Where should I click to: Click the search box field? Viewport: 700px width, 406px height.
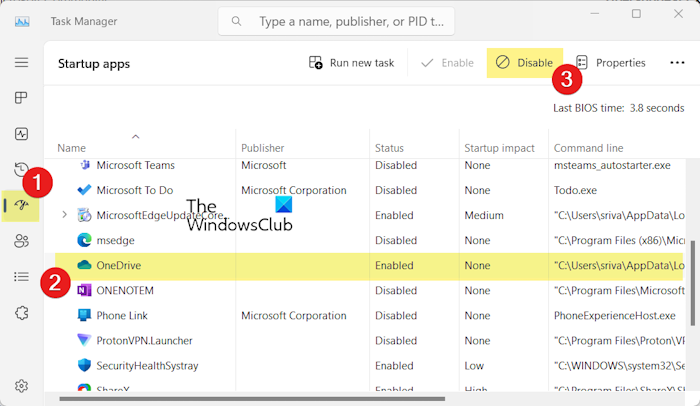click(x=340, y=20)
